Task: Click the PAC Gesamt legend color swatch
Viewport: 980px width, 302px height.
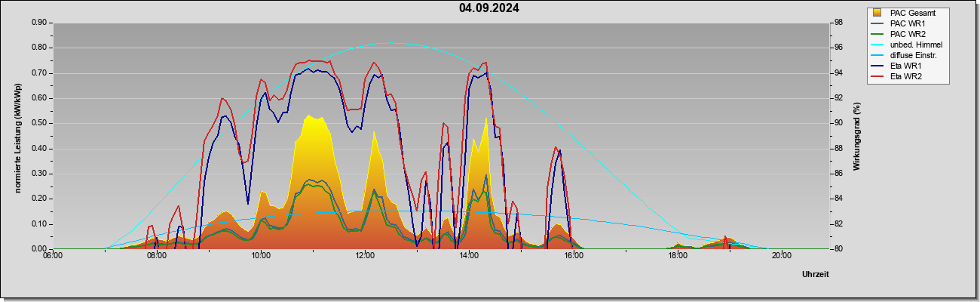Action: (877, 13)
